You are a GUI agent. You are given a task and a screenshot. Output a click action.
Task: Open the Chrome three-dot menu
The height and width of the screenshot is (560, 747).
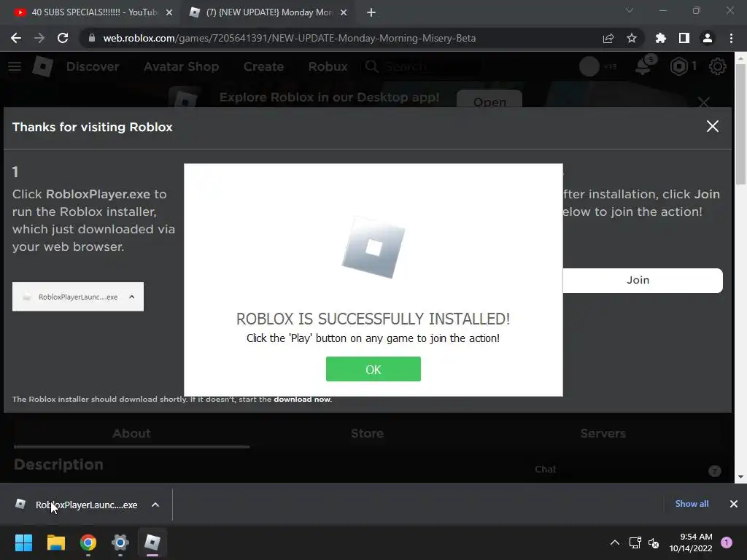[731, 38]
